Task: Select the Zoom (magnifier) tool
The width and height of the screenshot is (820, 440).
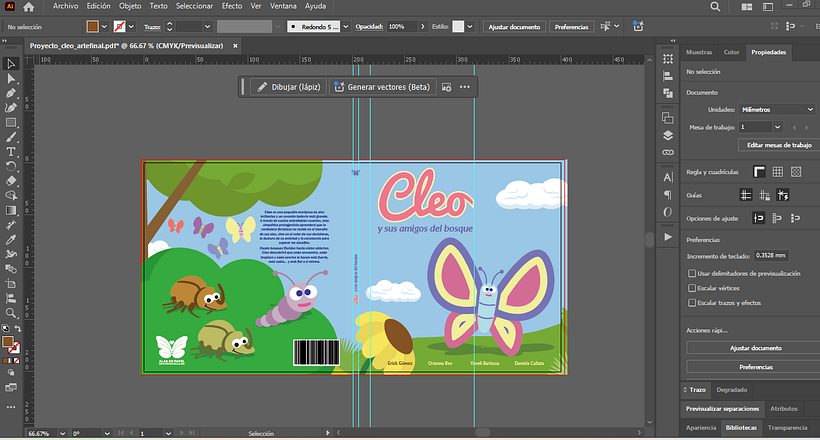Action: pyautogui.click(x=10, y=313)
